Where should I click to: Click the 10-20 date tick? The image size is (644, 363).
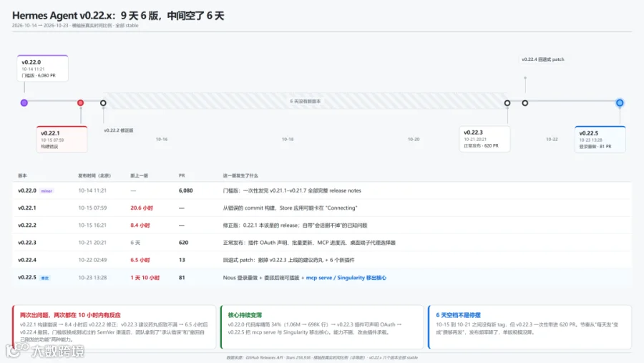[414, 140]
